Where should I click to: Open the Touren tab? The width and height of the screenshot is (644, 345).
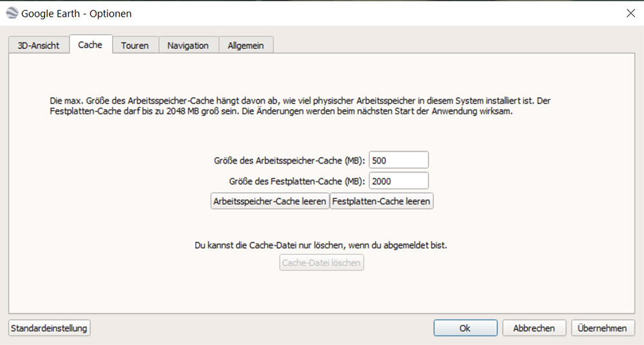click(x=135, y=46)
